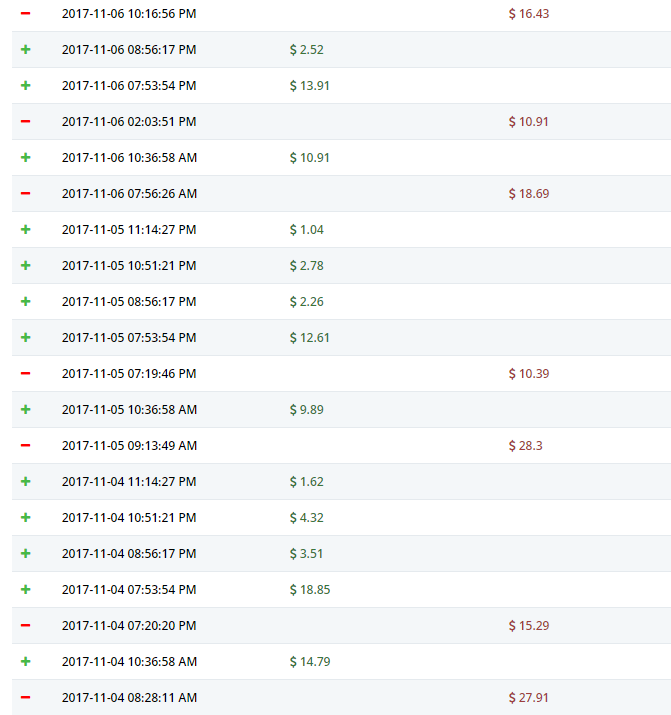The width and height of the screenshot is (671, 715).
Task: Click the plus icon for 2017-11-06 08:56:17 PM
Action: [26, 50]
